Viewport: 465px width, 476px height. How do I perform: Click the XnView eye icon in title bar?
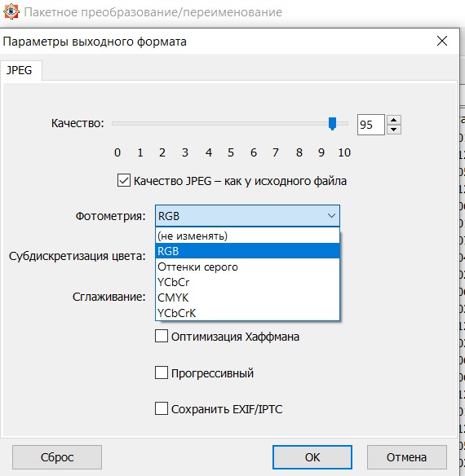[11, 12]
